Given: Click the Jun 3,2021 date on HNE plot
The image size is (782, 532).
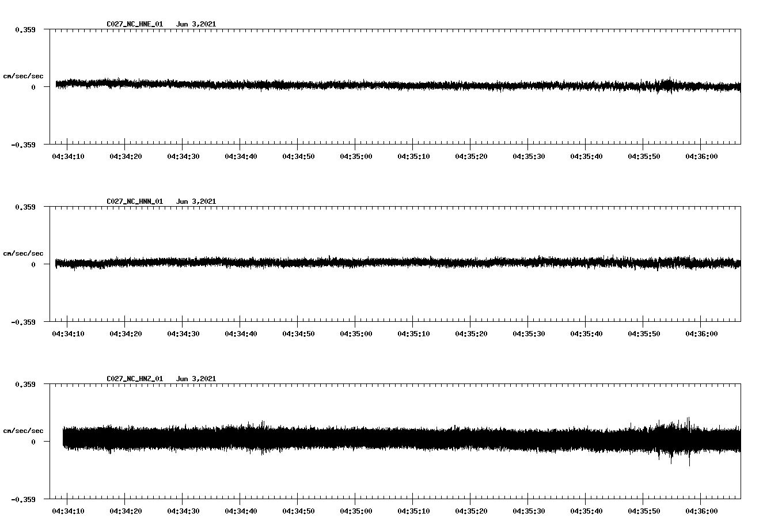Looking at the screenshot, I should point(196,24).
